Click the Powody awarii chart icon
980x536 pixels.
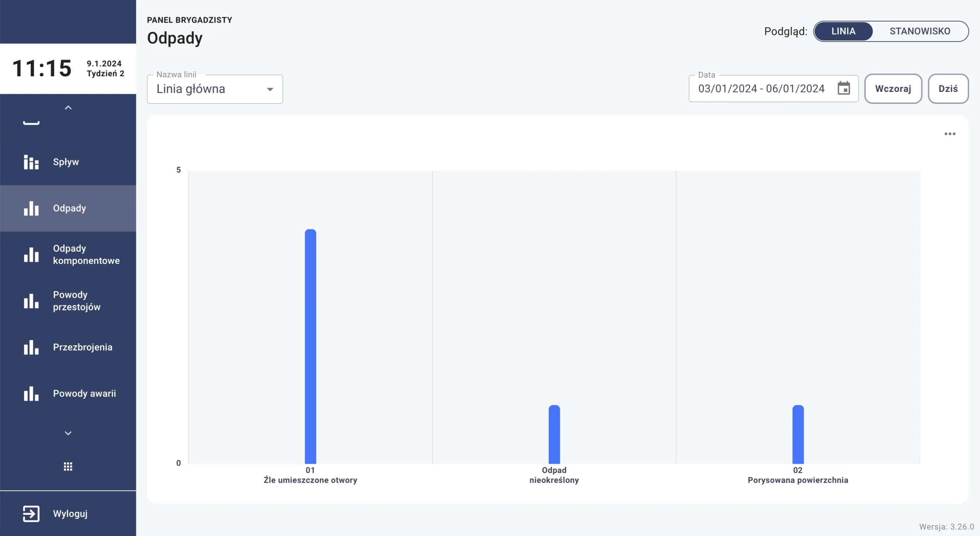tap(31, 393)
